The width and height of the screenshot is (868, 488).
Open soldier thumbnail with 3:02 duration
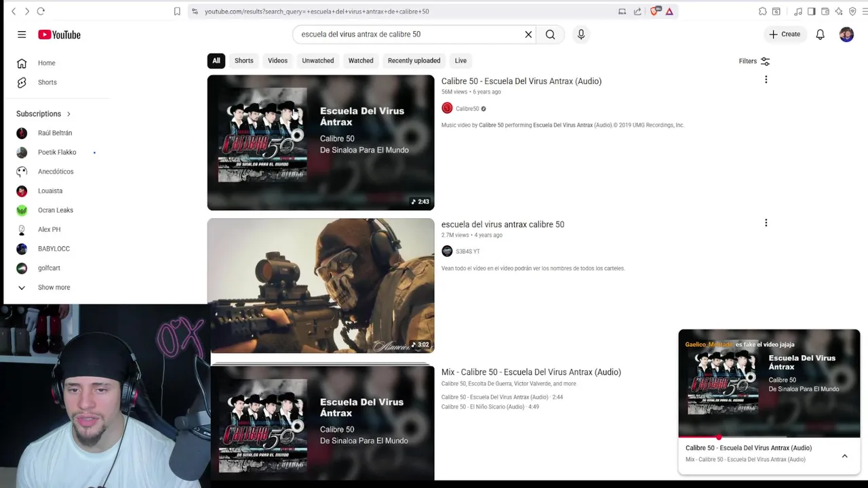click(x=321, y=285)
